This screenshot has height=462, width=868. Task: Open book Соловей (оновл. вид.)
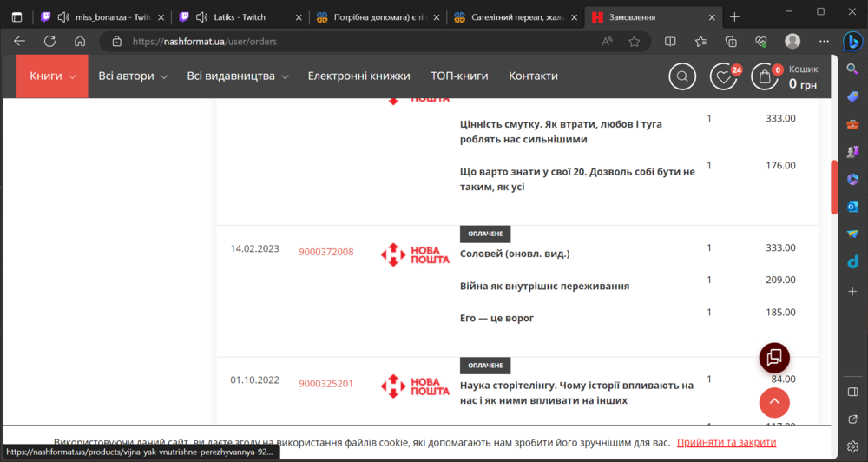[x=515, y=254]
